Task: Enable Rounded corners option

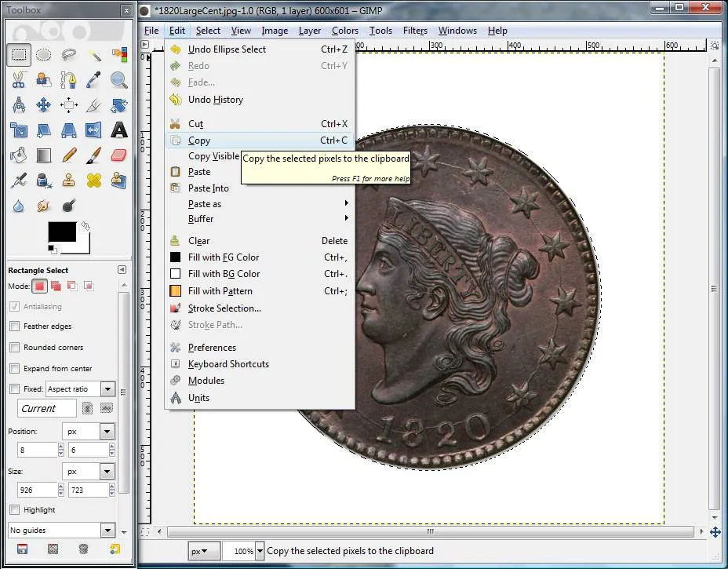Action: [x=14, y=347]
